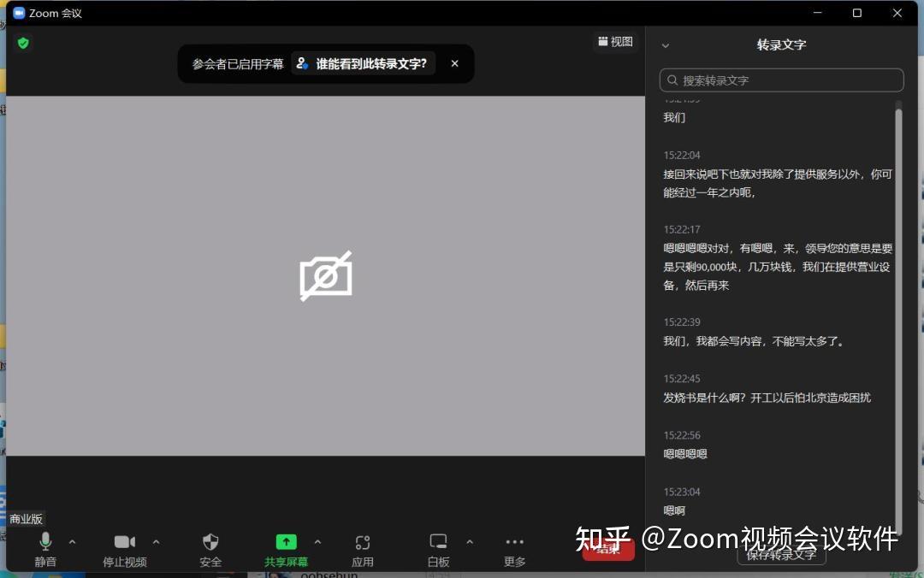
Task: Click the 商业版 label
Action: 26,519
